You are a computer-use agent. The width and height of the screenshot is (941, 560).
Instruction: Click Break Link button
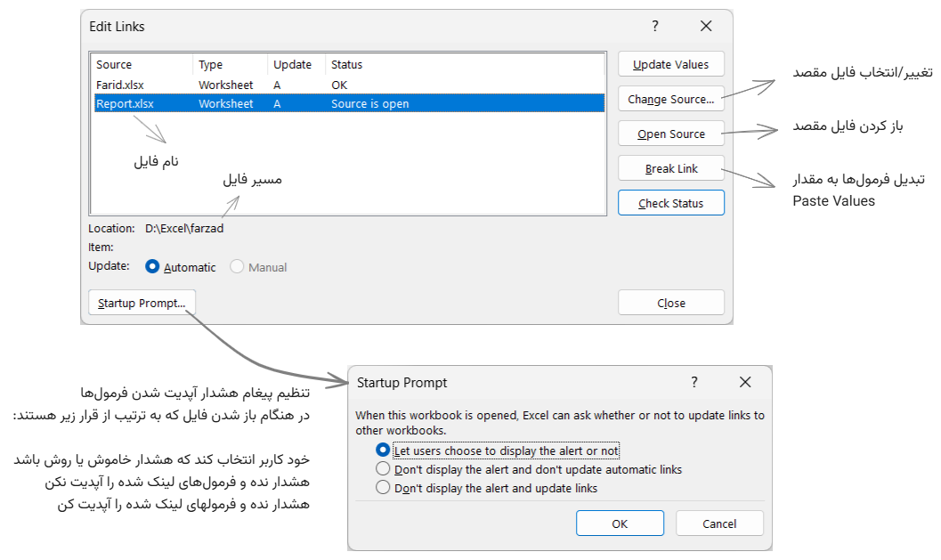(670, 168)
